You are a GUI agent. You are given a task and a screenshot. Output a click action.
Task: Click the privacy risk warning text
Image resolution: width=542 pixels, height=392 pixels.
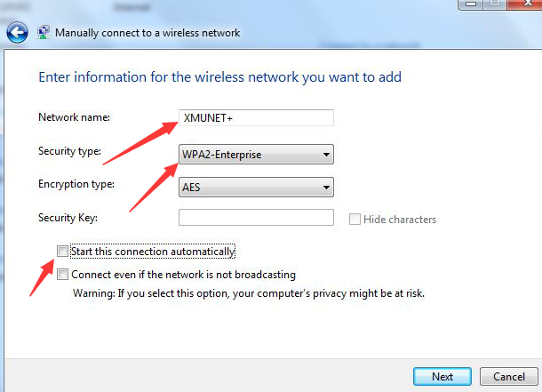click(249, 292)
